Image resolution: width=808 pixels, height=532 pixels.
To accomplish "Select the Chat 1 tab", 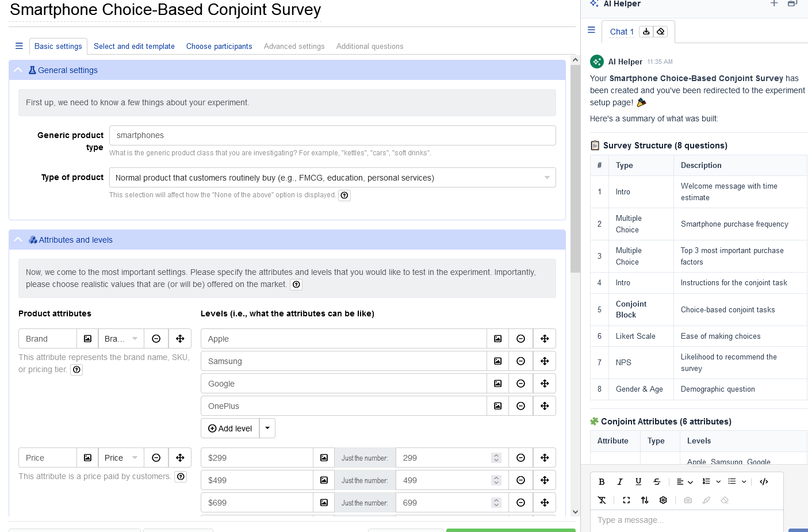I will coord(622,32).
